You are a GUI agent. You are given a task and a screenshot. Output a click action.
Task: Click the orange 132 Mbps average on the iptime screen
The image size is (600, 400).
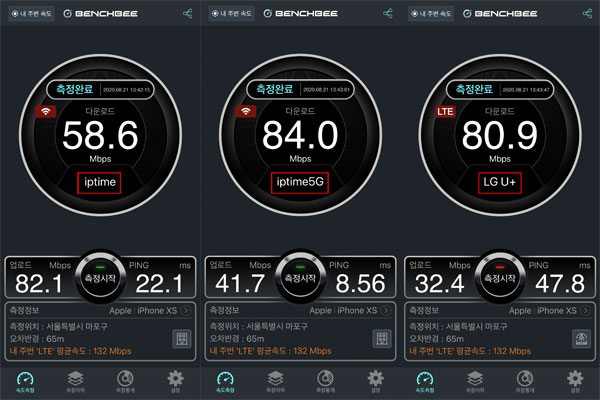70,351
